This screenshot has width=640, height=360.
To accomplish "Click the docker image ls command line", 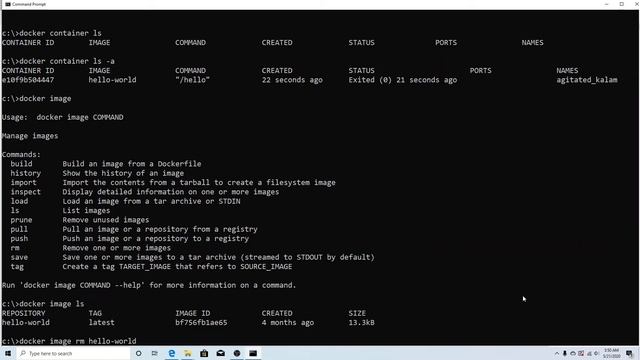I will click(43, 304).
